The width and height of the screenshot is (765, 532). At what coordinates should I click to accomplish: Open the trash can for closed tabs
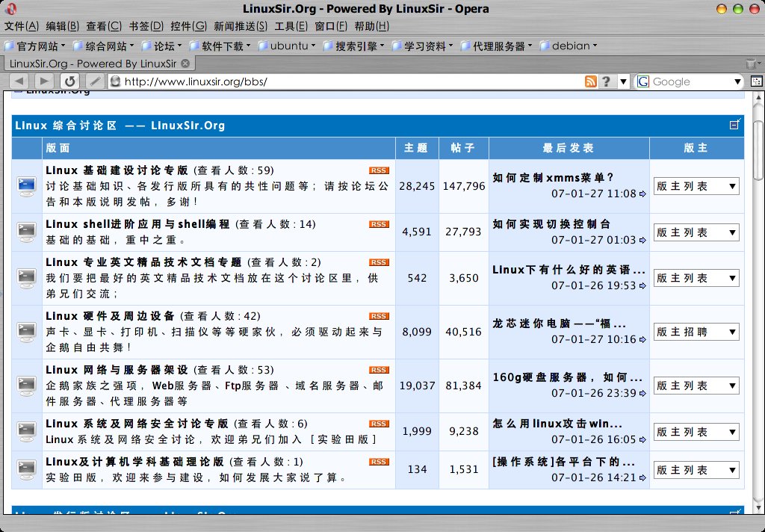click(752, 64)
